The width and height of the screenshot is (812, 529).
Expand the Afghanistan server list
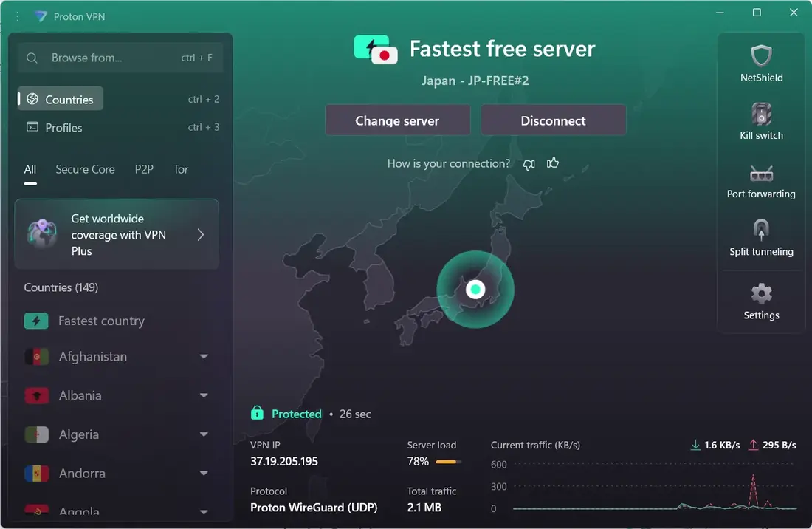coord(204,356)
